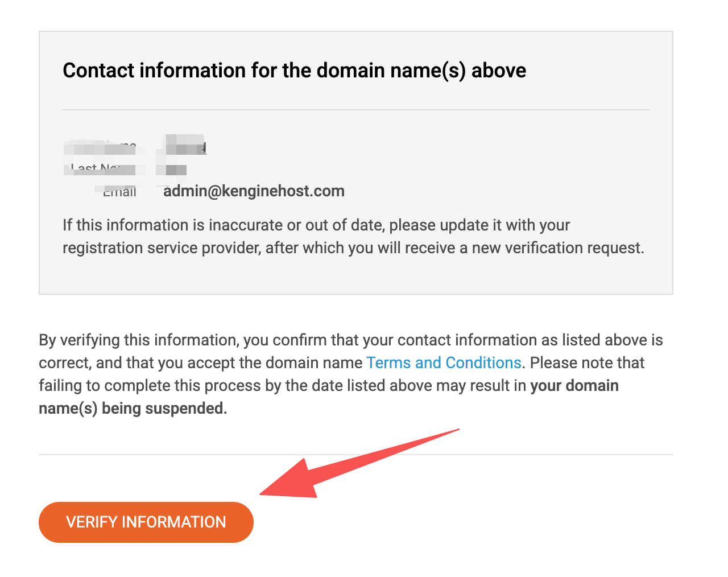Click the divider line under the heading
This screenshot has height=577, width=728.
355,110
